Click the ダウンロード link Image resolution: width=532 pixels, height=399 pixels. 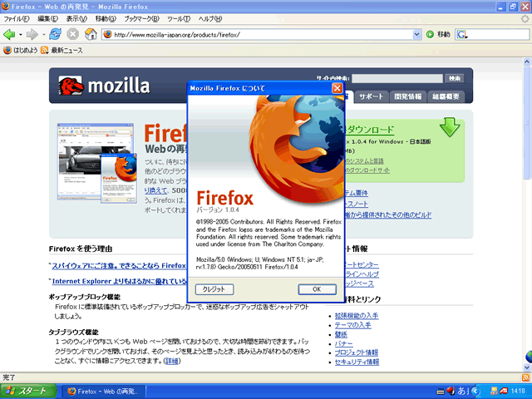pyautogui.click(x=370, y=130)
